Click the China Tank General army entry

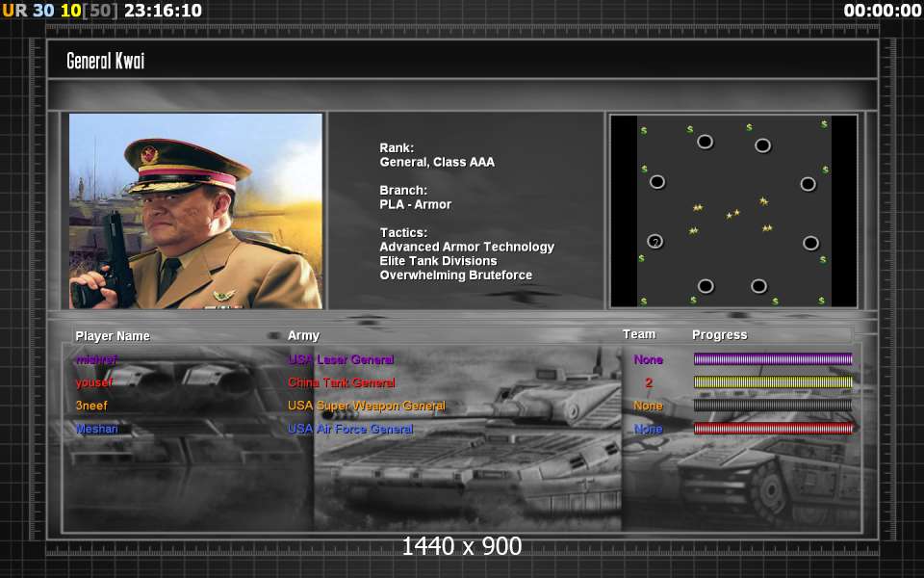pyautogui.click(x=341, y=382)
